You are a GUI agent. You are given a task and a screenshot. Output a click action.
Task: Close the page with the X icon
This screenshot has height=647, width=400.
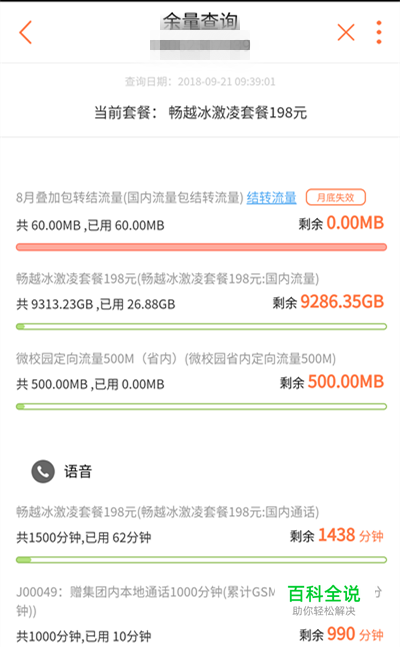tap(346, 32)
